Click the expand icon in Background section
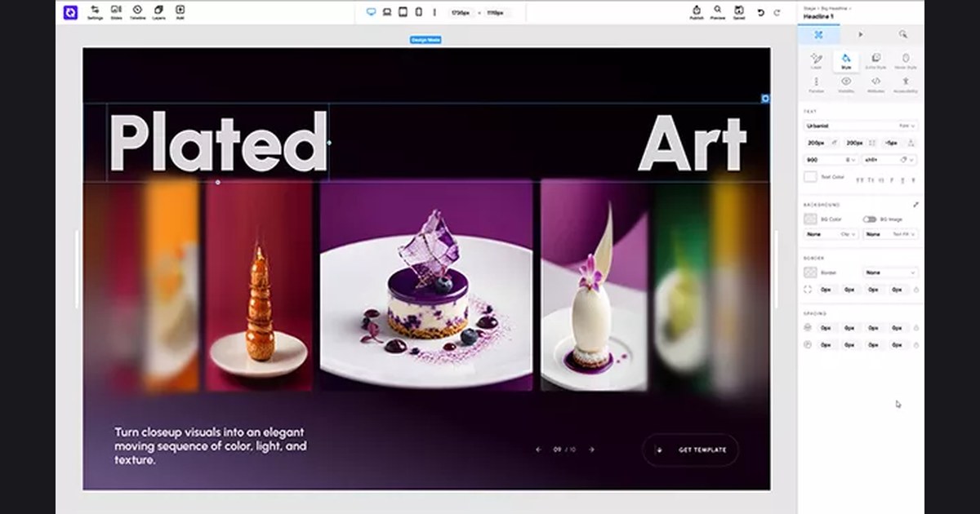Screen dimensions: 980x514 [915, 205]
